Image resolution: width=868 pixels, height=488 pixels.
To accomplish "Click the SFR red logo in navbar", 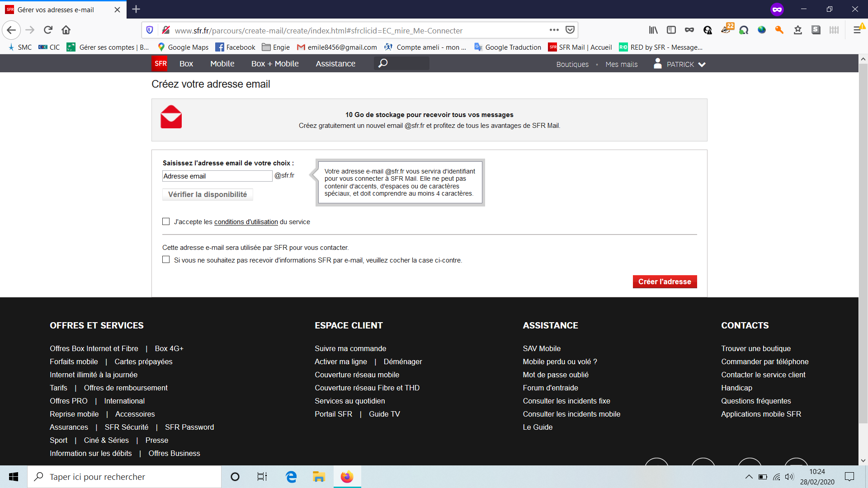I will [159, 64].
